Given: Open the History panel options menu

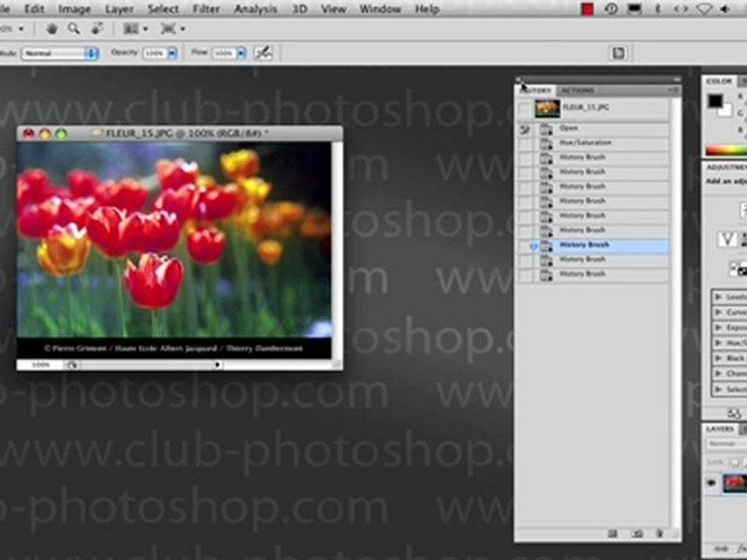Looking at the screenshot, I should point(674,90).
